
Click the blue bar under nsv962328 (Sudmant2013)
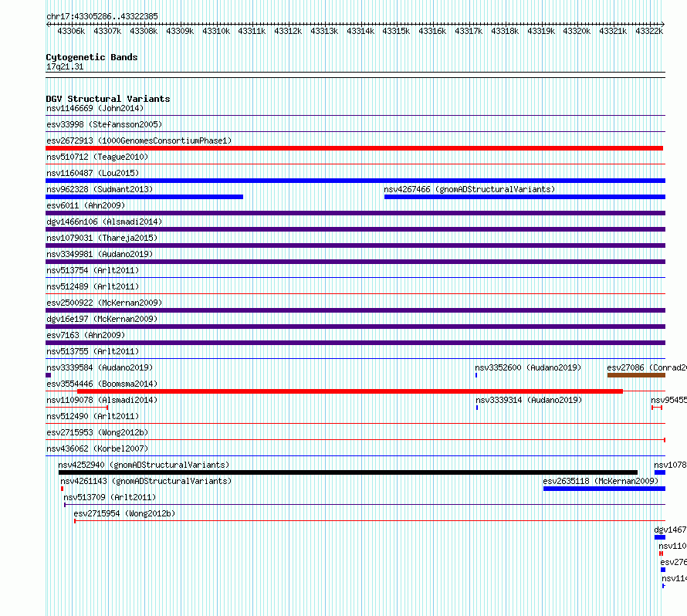(144, 197)
